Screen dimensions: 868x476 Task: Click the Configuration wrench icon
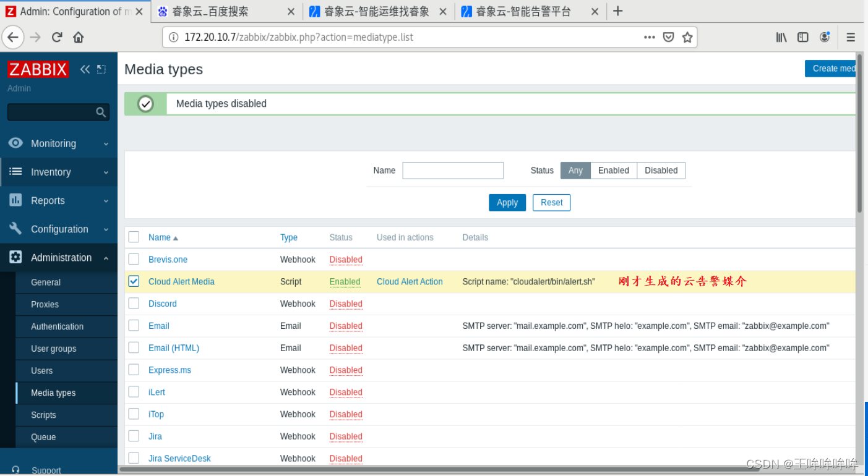pos(15,228)
